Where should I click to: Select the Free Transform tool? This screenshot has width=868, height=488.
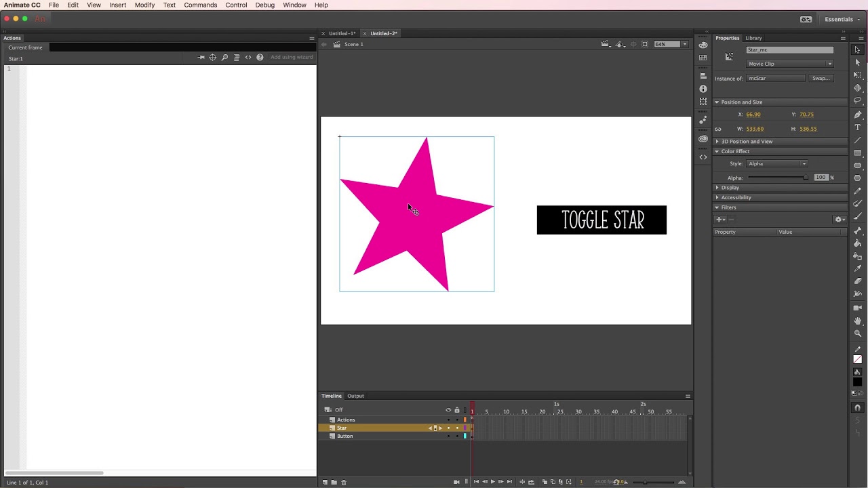coord(857,75)
